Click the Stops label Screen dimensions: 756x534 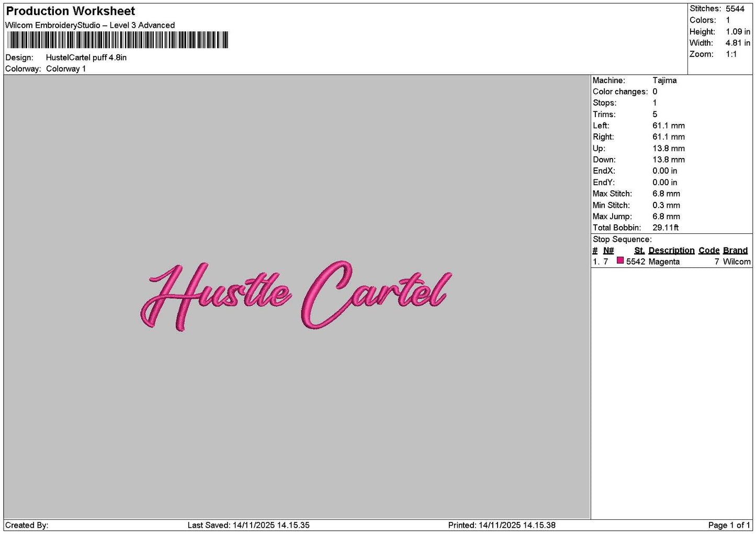point(604,103)
